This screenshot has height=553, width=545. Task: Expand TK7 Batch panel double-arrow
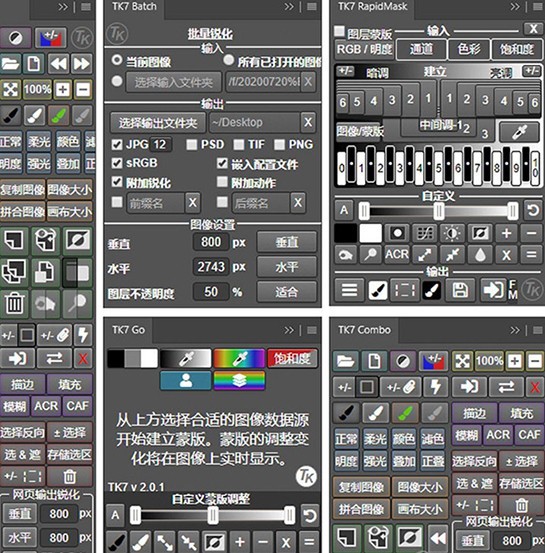(x=289, y=7)
